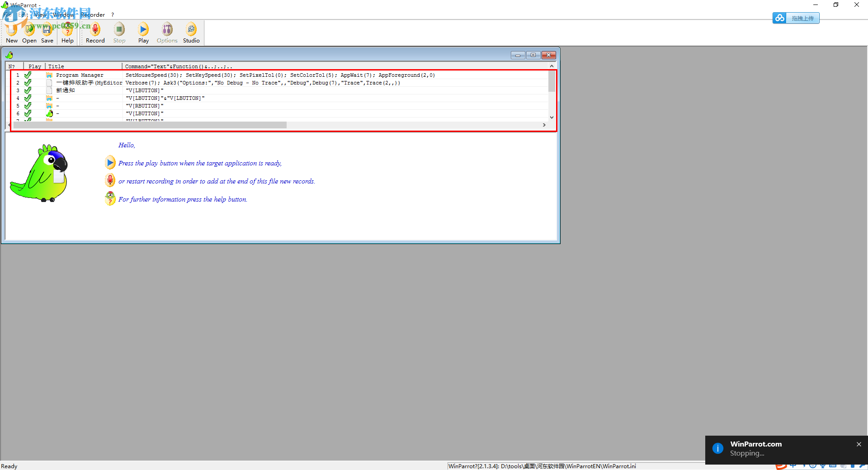Viewport: 868px width, 470px height.
Task: Open the File menu
Action: coord(8,14)
